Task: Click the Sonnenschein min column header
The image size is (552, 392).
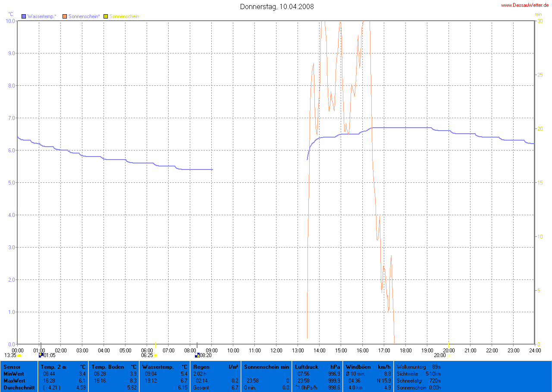Action: [260, 367]
